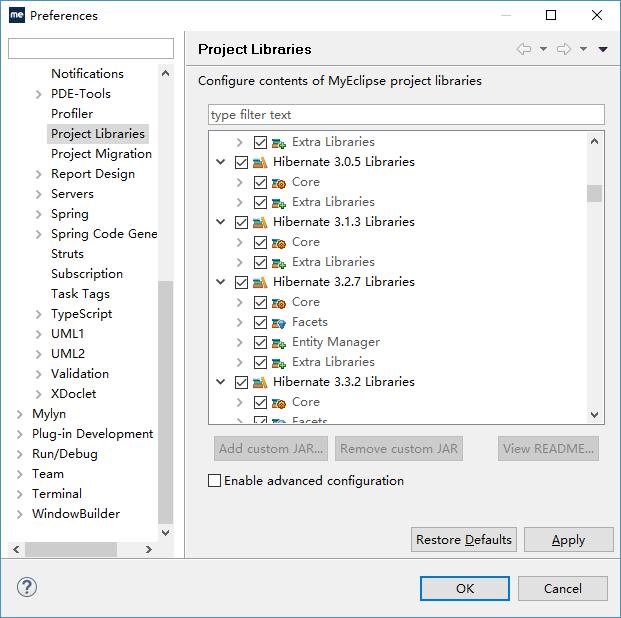Image resolution: width=621 pixels, height=618 pixels.
Task: Click Core icon under Hibernate 3.2.7
Action: coord(279,303)
